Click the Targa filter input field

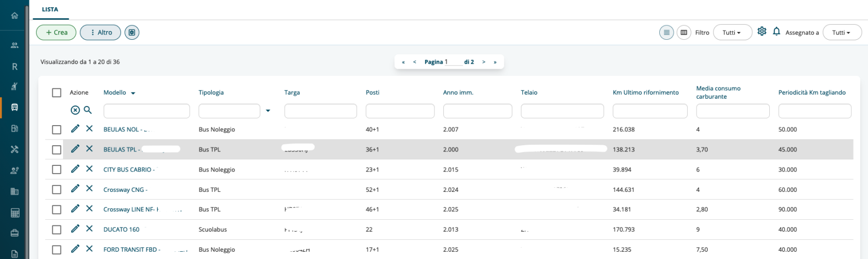tap(320, 111)
